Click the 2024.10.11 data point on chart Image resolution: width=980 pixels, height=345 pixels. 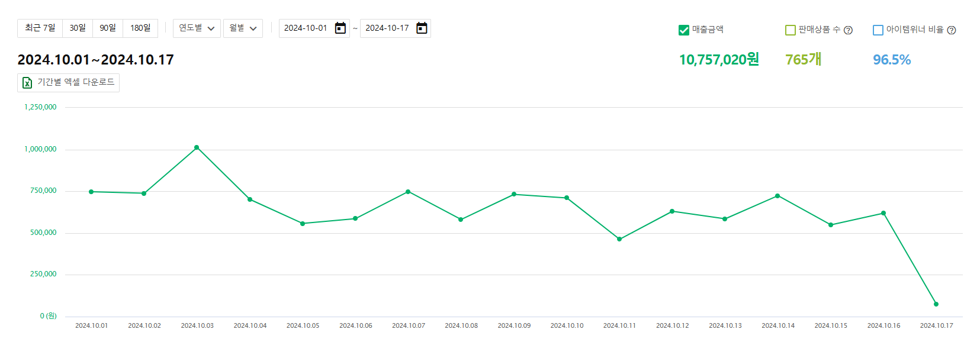click(619, 239)
